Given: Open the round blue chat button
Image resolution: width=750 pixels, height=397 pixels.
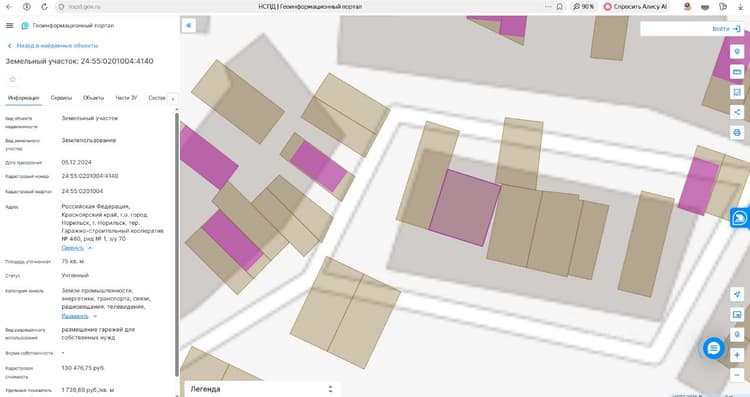Looking at the screenshot, I should tap(713, 348).
